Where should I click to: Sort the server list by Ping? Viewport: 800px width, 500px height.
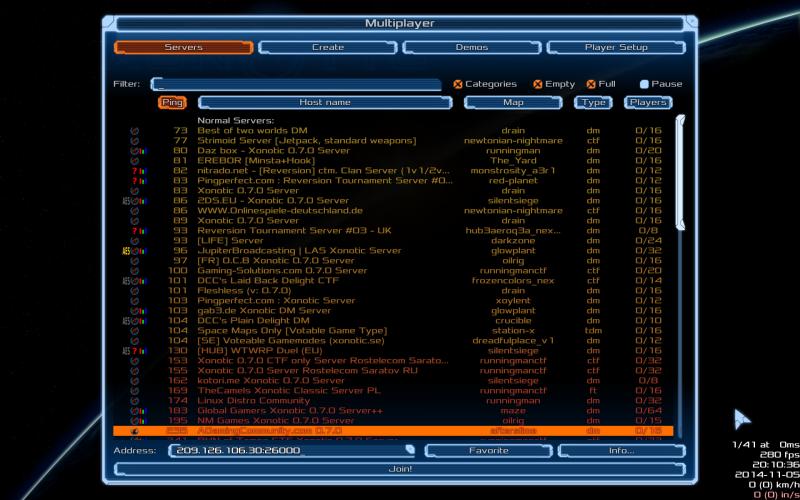coord(172,102)
